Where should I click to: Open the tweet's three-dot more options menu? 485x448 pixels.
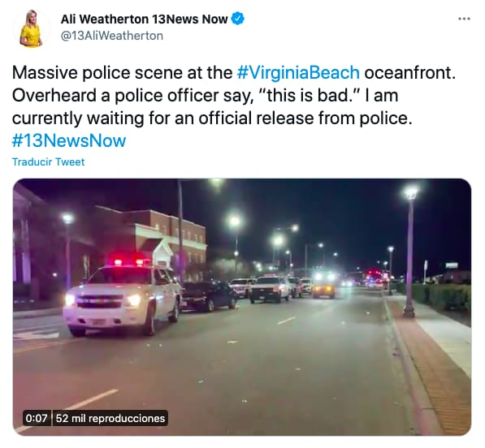point(464,19)
